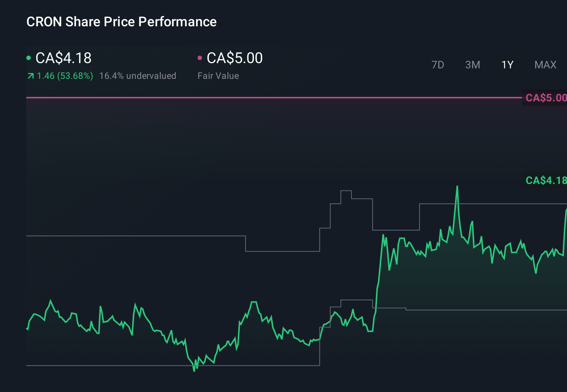Click the 16.4% undervalued text

[x=137, y=76]
